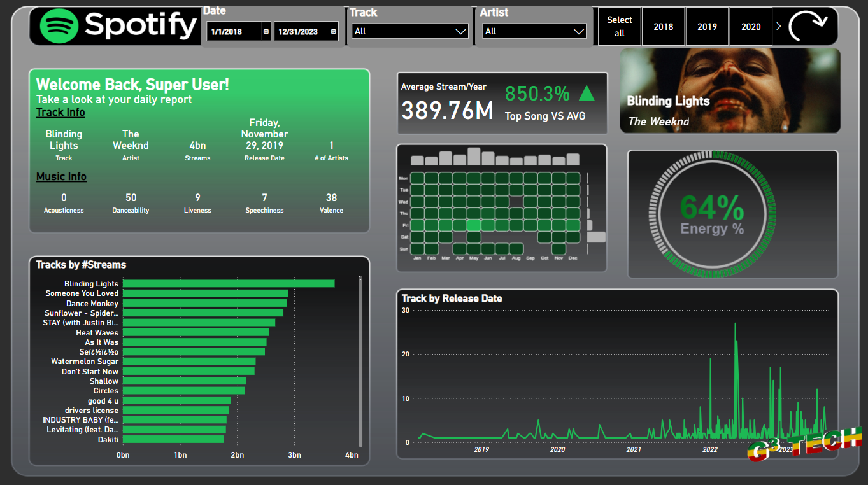Screen dimensions: 868x485
Task: Click the 4bn Streams value
Action: (197, 146)
